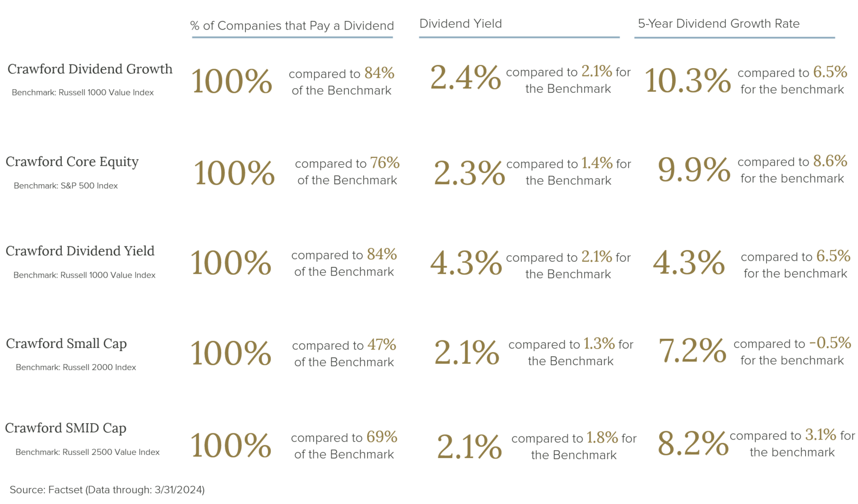Click the 'compared to 76% of the Benchmark' text
858x504 pixels.
[347, 172]
